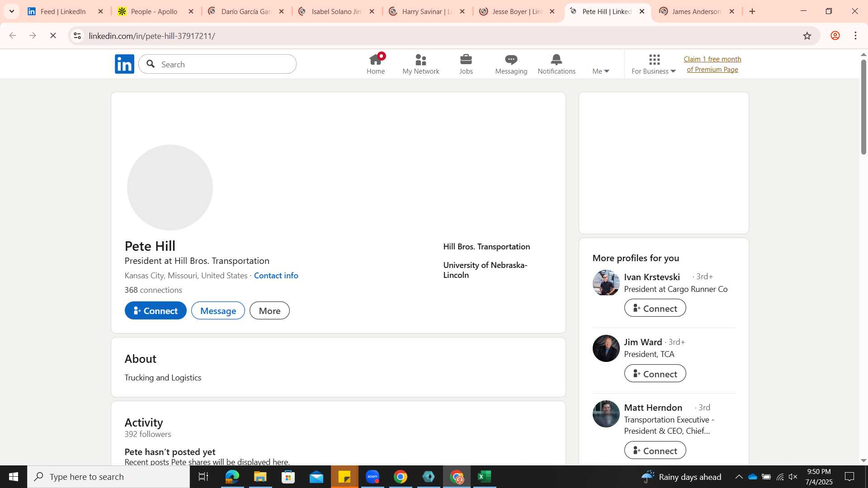Open Messaging inbox
The height and width of the screenshot is (488, 868).
[511, 64]
